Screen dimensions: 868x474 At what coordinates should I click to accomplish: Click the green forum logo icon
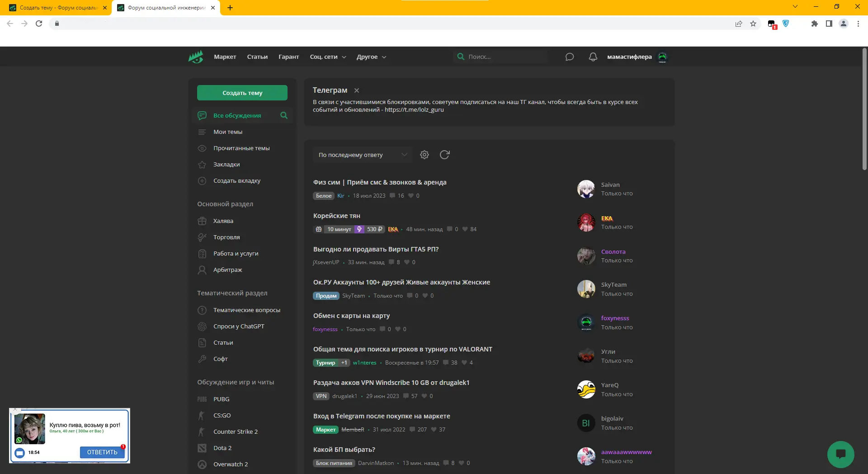click(x=196, y=57)
